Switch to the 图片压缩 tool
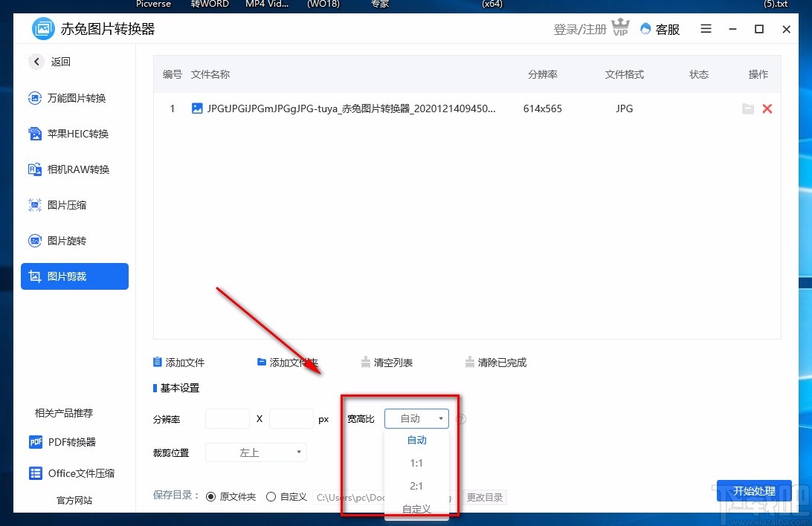812x526 pixels. click(74, 205)
